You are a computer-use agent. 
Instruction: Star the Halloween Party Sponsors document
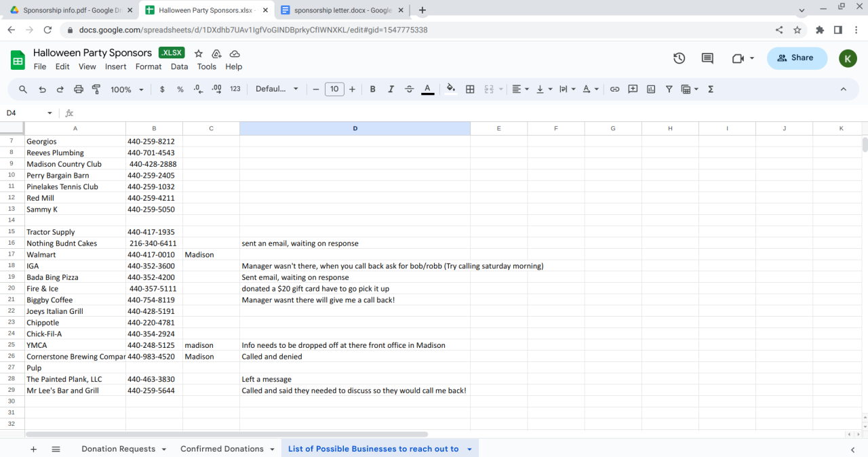coord(199,53)
